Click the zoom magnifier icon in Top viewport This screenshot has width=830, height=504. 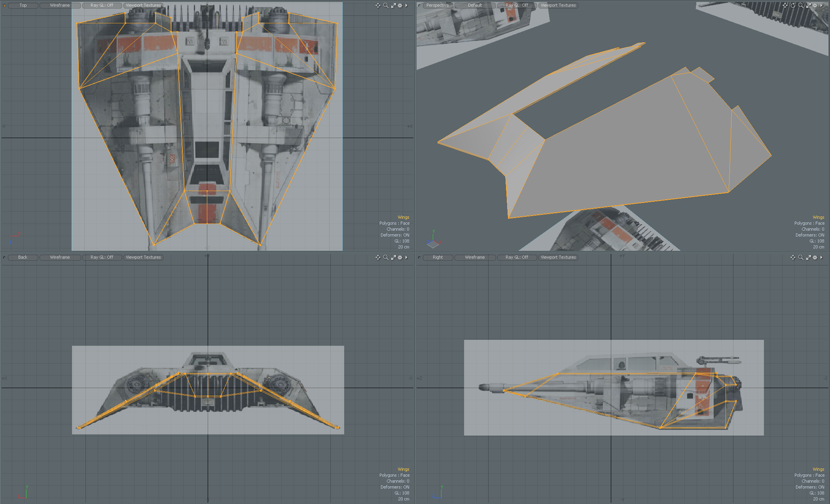pyautogui.click(x=386, y=5)
